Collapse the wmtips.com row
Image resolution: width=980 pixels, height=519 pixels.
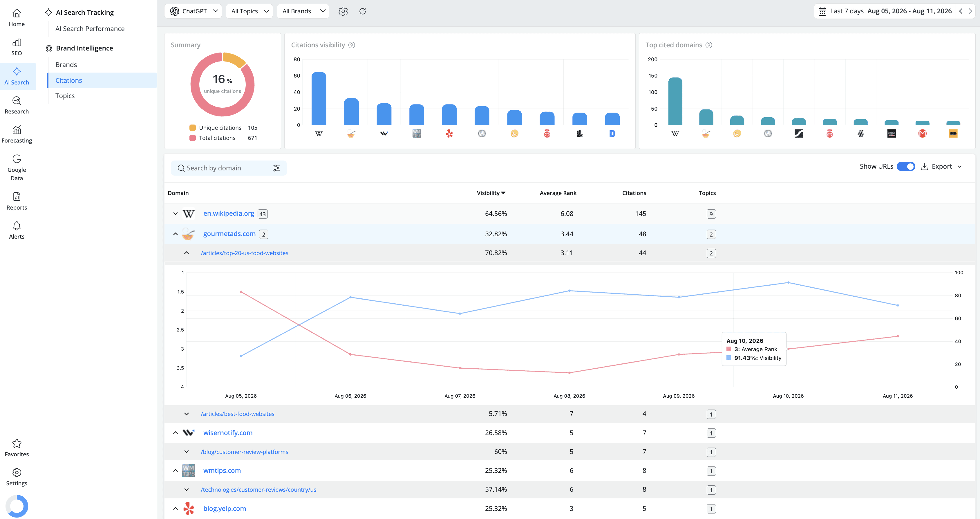[176, 470]
